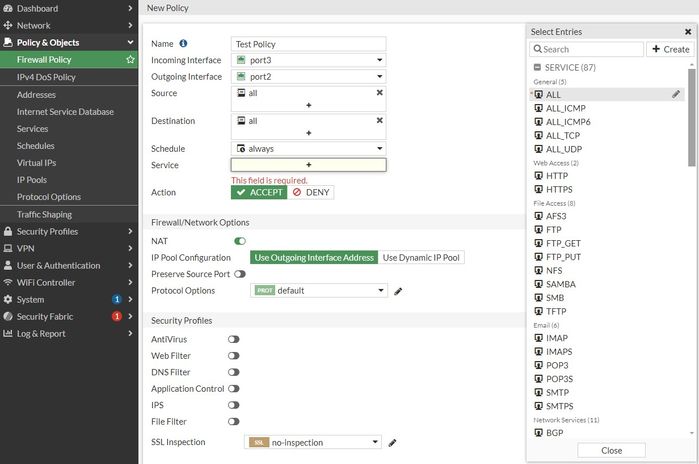The image size is (699, 464).
Task: Click the System blue notification badge
Action: [117, 299]
